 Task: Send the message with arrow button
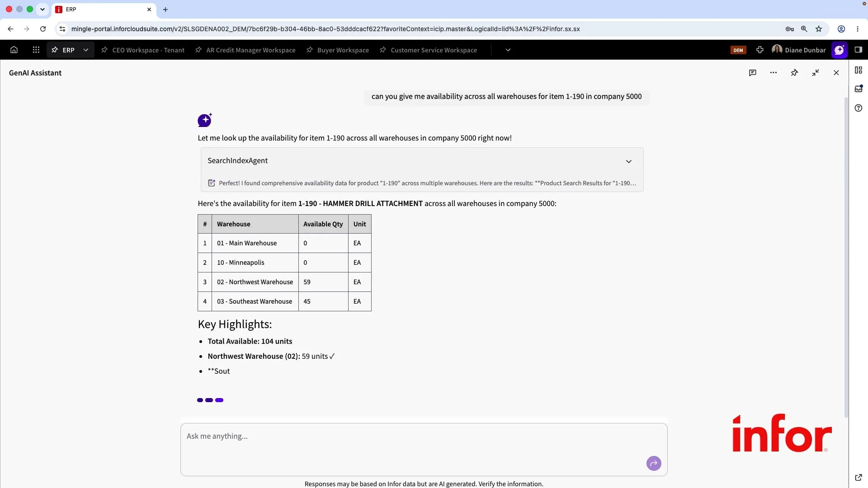pyautogui.click(x=654, y=463)
